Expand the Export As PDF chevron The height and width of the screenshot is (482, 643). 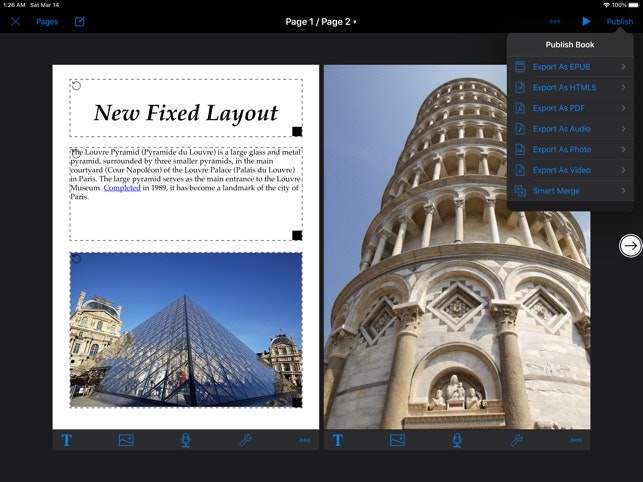tap(623, 108)
